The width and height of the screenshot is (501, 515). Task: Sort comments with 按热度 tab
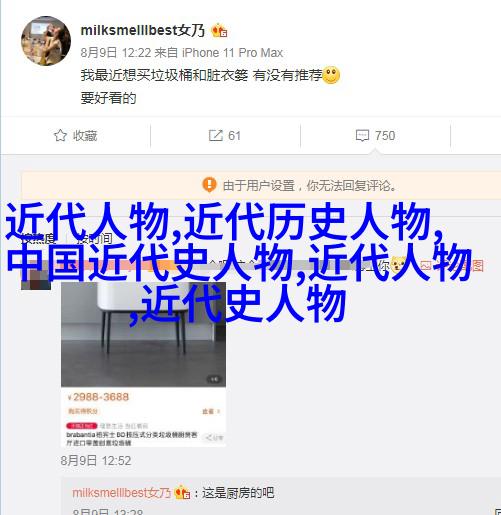point(37,238)
